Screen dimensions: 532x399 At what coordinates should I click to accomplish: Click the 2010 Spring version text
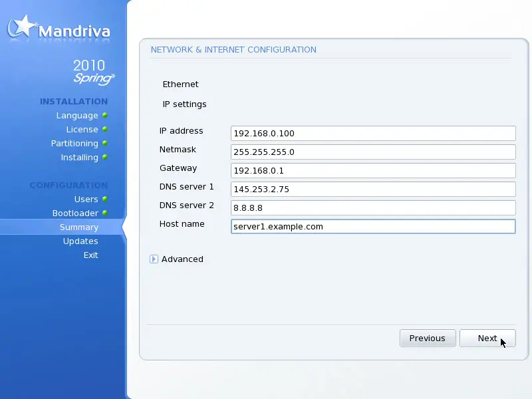(94, 72)
